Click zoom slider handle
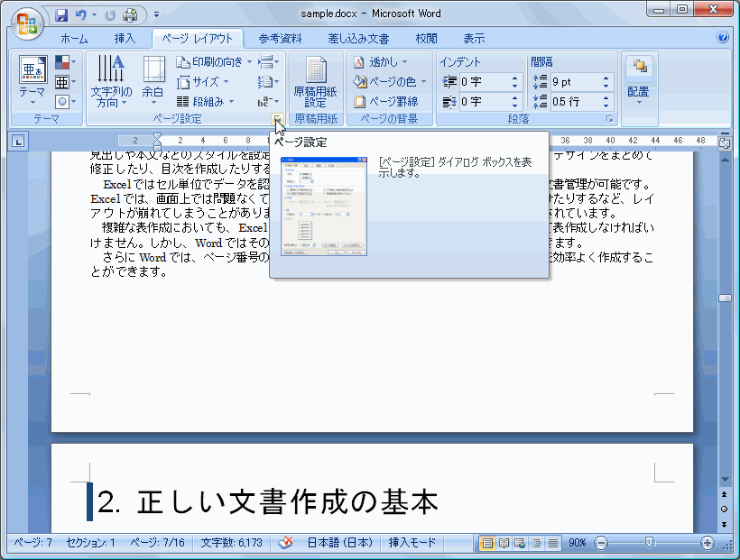 [x=650, y=543]
